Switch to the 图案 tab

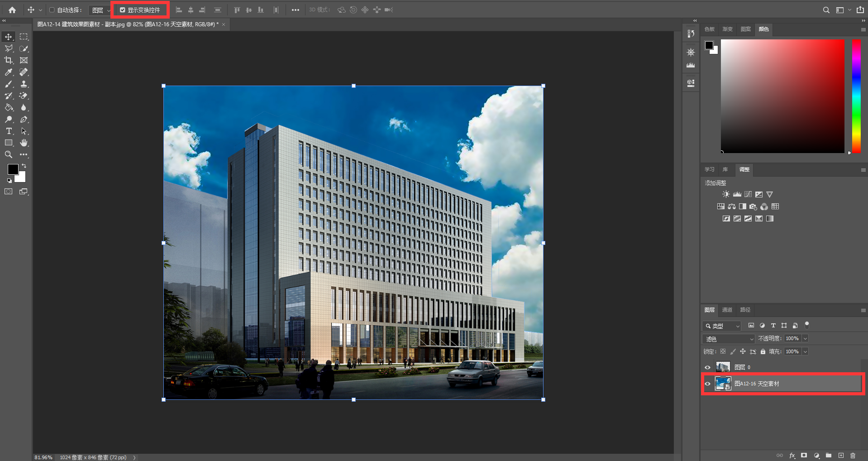pyautogui.click(x=745, y=29)
